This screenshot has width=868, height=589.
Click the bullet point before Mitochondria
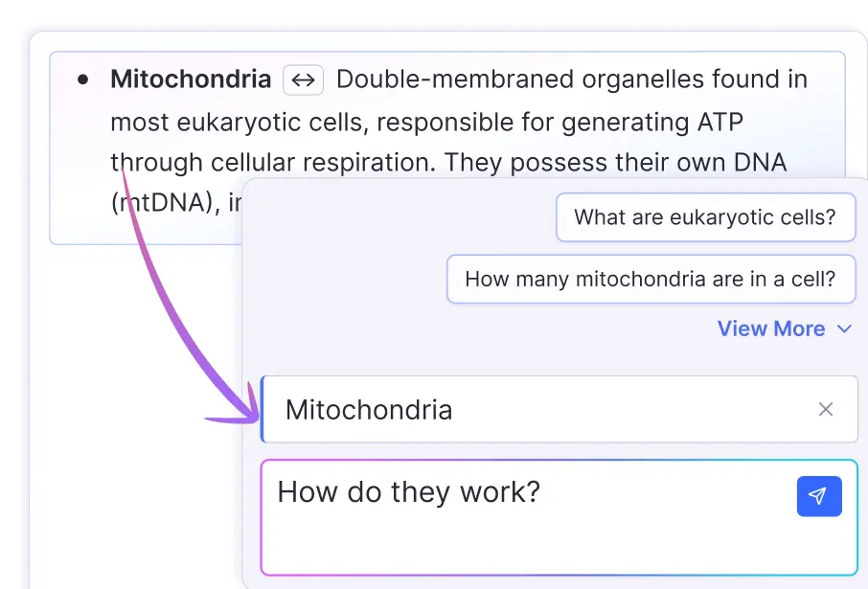tap(83, 79)
